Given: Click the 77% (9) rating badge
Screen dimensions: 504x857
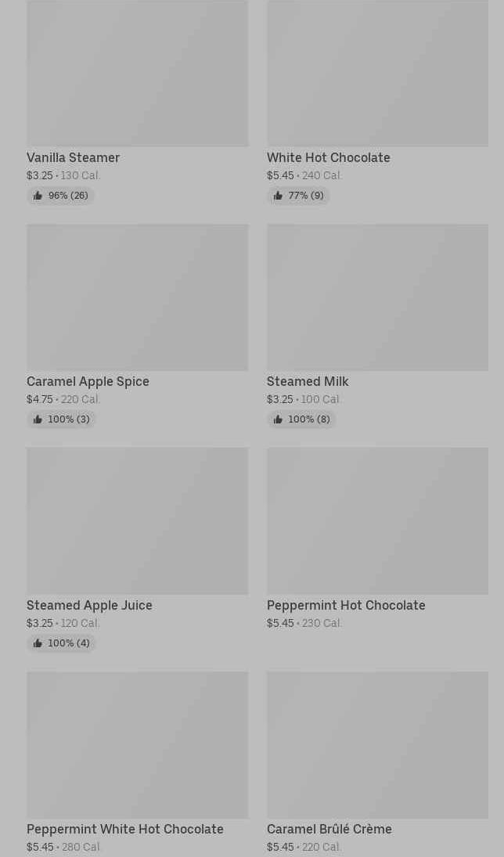Looking at the screenshot, I should [x=298, y=196].
